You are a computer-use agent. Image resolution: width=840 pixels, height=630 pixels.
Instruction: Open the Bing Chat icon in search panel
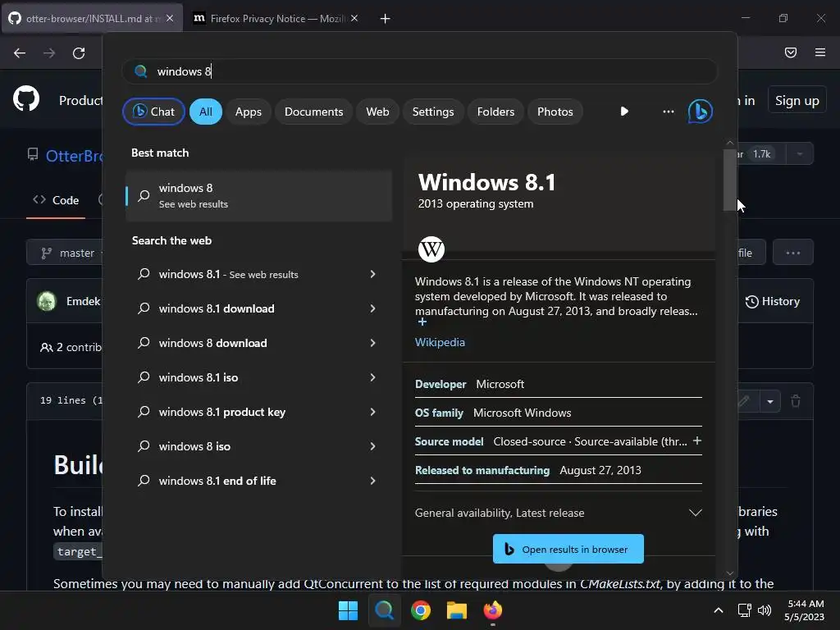(700, 112)
